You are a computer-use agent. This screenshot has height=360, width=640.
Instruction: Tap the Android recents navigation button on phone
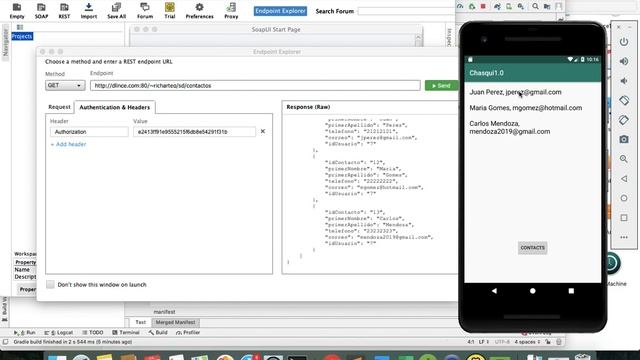coord(571,291)
